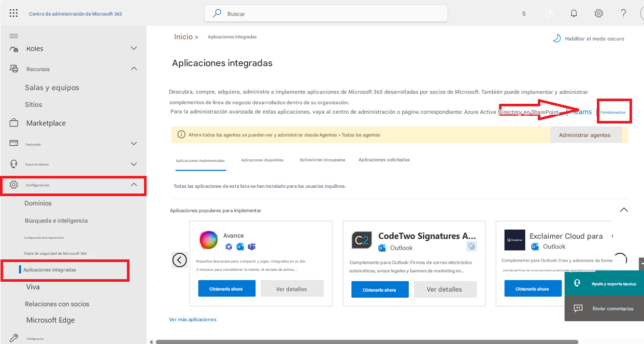Click "Enviar comentarios" button

[x=604, y=308]
